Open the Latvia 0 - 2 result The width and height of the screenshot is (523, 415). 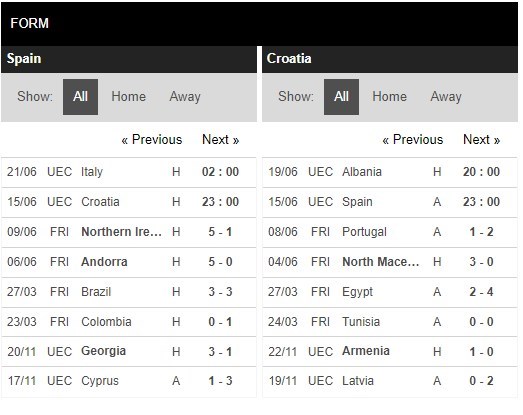coord(390,381)
